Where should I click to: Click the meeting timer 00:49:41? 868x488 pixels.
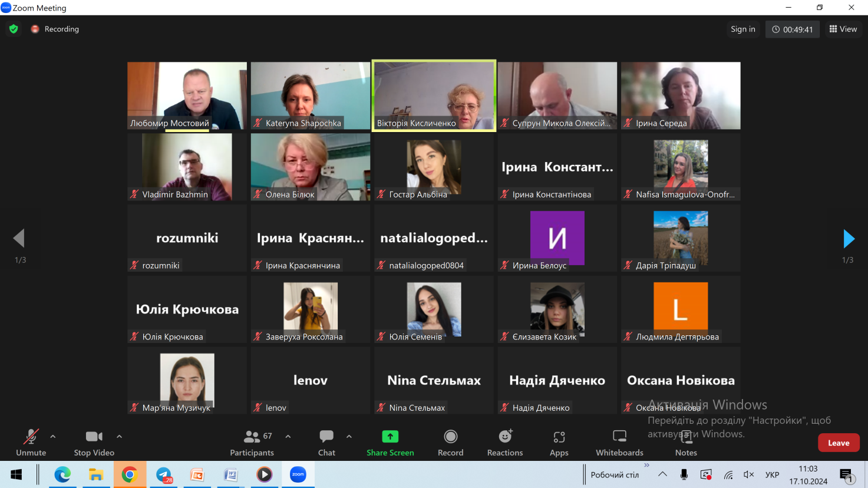tap(792, 29)
